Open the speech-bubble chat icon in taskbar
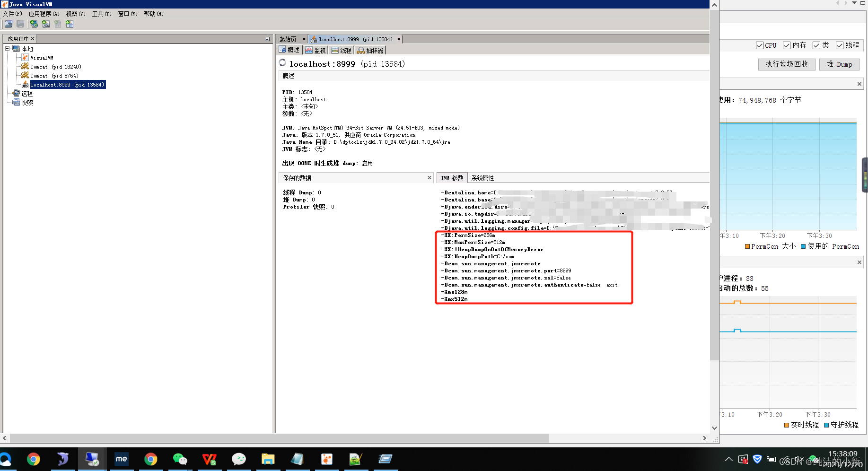 tap(239, 459)
